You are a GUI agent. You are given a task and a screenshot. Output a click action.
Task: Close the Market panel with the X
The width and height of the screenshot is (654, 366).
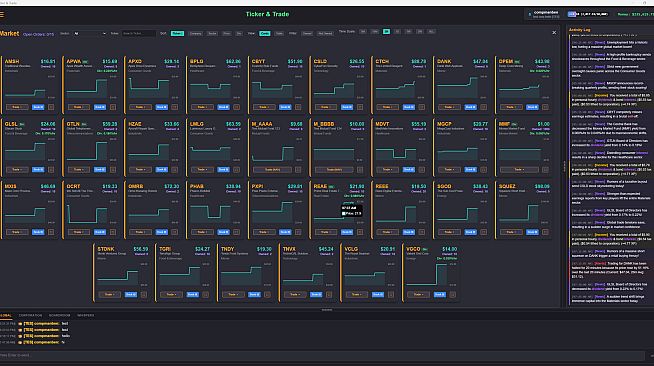(x=554, y=33)
